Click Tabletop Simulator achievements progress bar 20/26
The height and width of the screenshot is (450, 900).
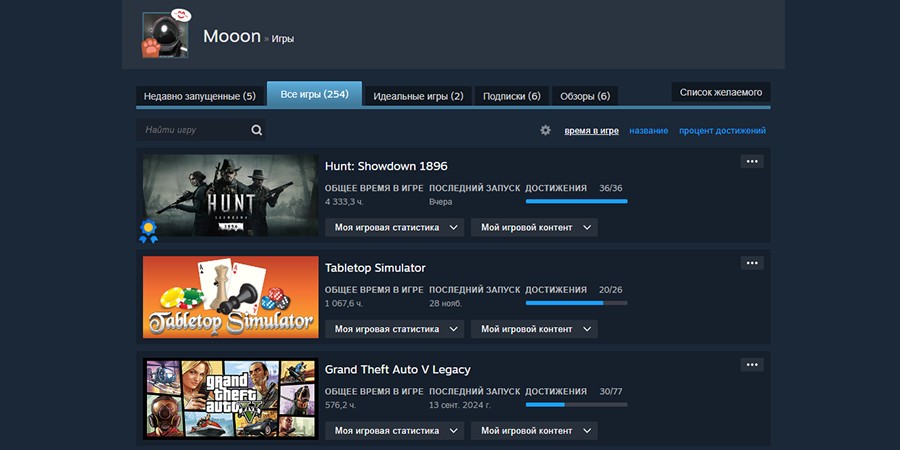(x=576, y=302)
